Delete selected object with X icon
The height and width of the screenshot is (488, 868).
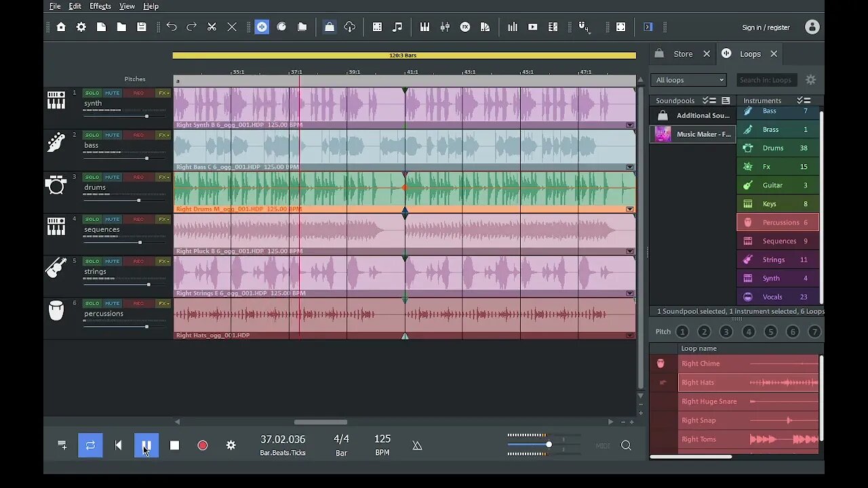(x=232, y=27)
